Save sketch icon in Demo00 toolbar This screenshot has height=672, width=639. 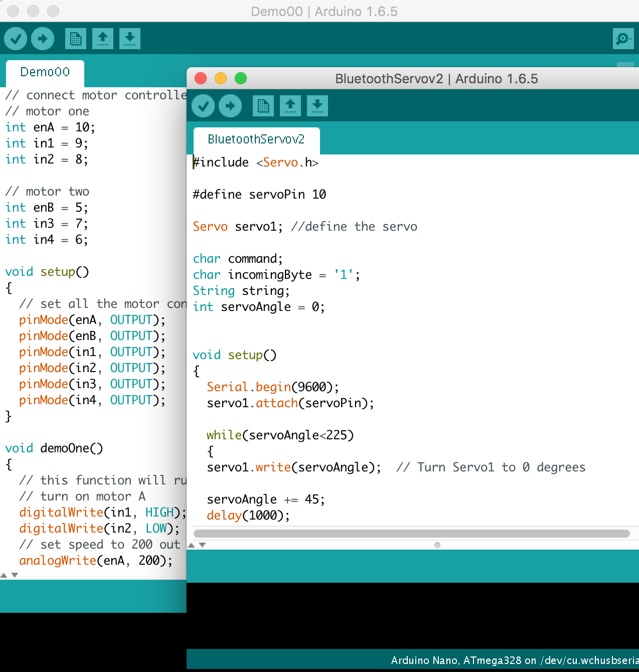pyautogui.click(x=130, y=39)
